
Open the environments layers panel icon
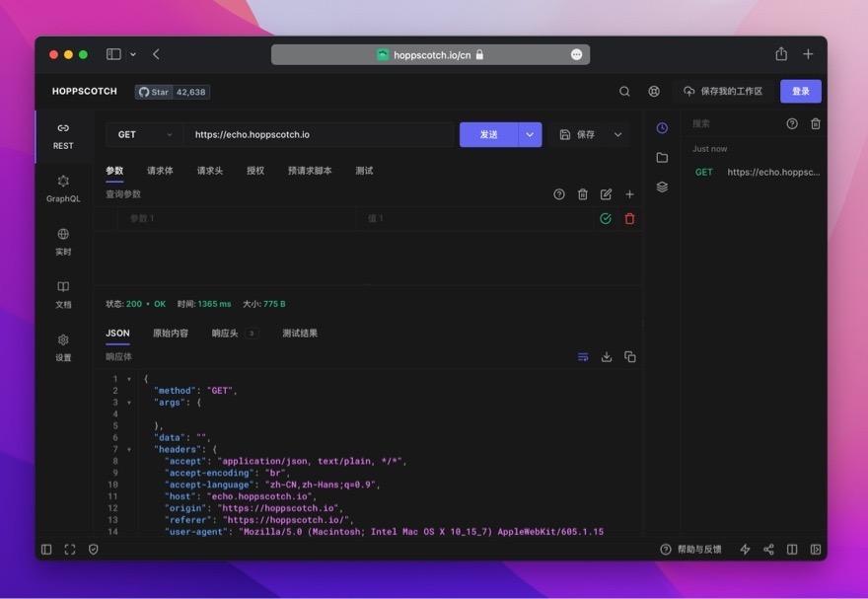(662, 187)
